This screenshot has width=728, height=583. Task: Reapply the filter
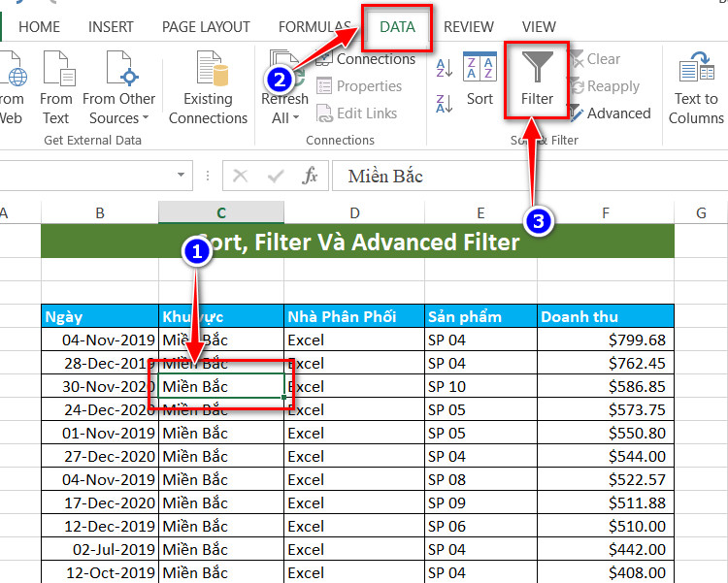coord(605,86)
